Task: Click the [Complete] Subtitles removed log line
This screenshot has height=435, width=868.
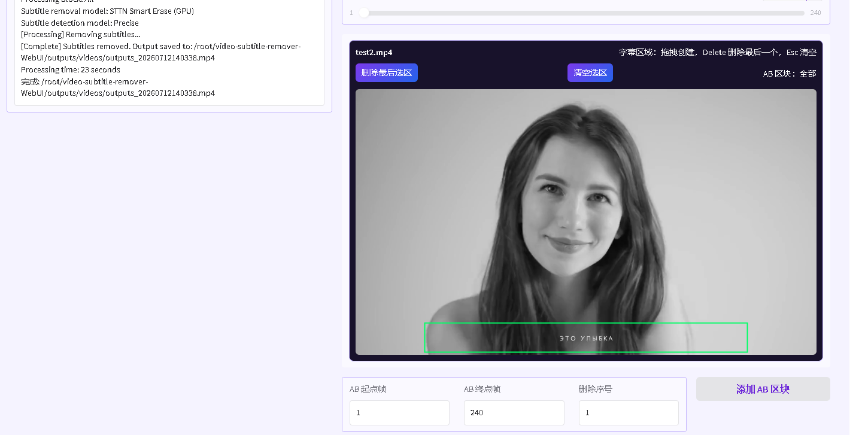Action: click(x=161, y=52)
